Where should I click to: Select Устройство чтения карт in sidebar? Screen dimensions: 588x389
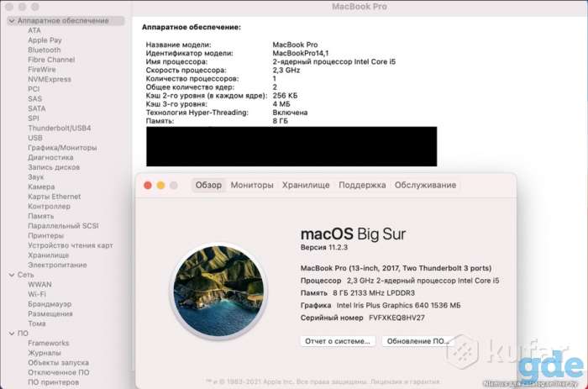[x=70, y=245]
